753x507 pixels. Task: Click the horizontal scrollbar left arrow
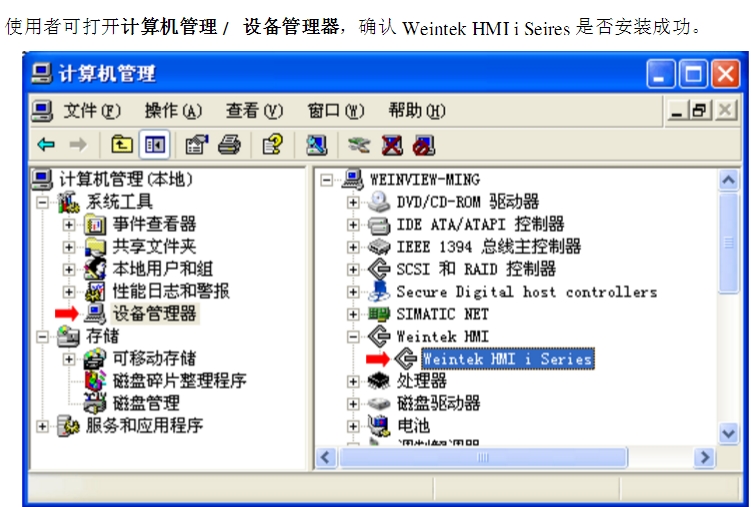tap(326, 457)
